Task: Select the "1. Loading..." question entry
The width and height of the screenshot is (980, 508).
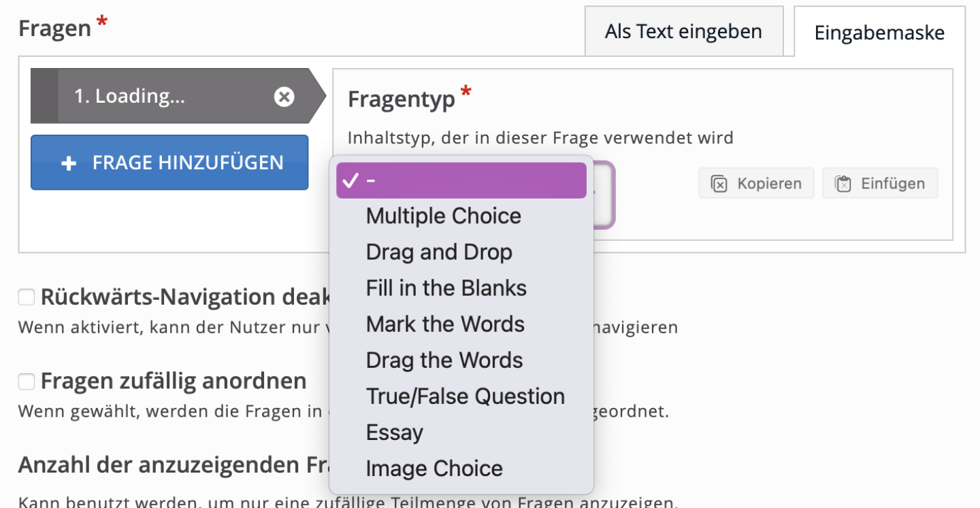Action: point(150,96)
